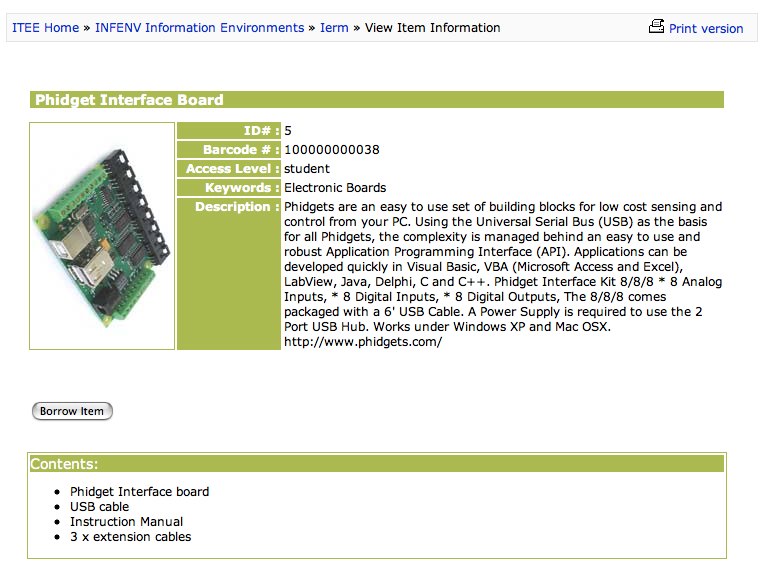Open INFENV Information Environments breadcrumb
766x578 pixels.
[199, 28]
